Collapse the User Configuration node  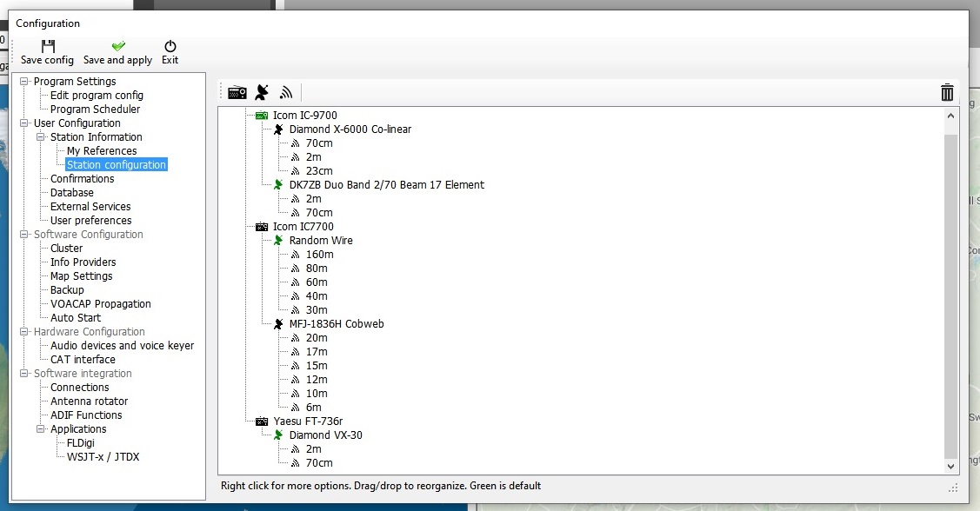coord(24,123)
